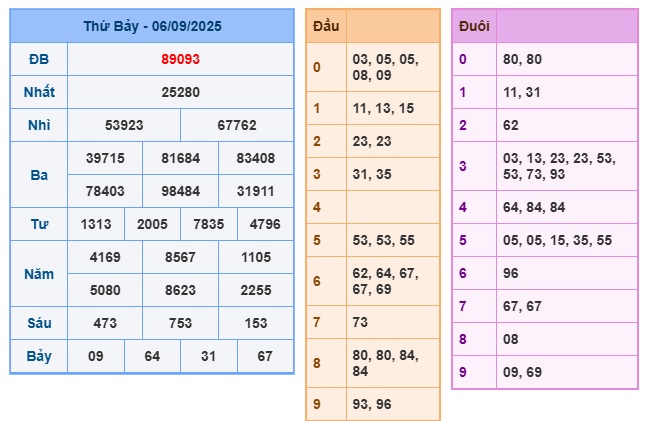
Task: Select fourth prize number 2005
Action: [x=153, y=224]
